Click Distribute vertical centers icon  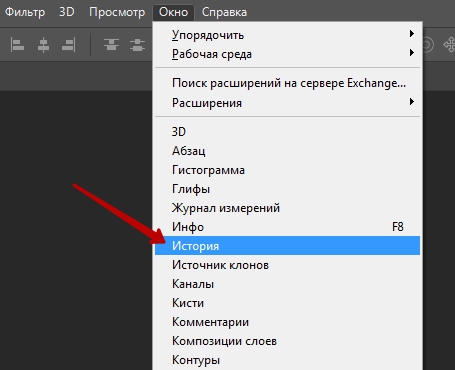(137, 45)
